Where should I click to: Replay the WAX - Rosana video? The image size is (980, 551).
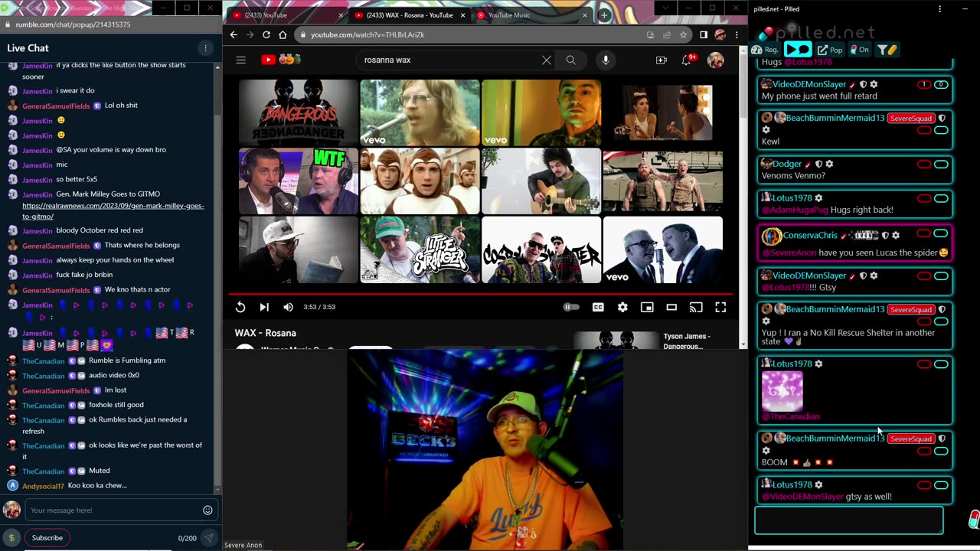(240, 307)
